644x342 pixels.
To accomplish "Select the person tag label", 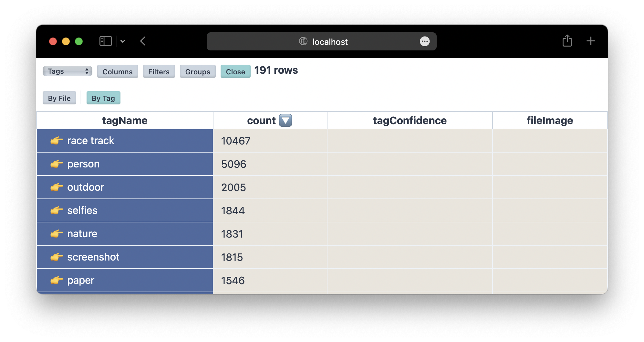I will pos(83,164).
